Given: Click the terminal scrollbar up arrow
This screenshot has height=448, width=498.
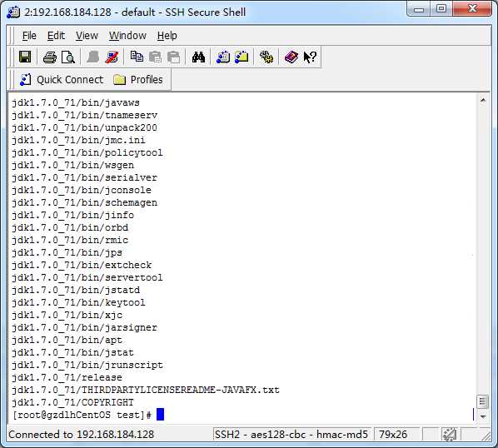Looking at the screenshot, I should [483, 100].
